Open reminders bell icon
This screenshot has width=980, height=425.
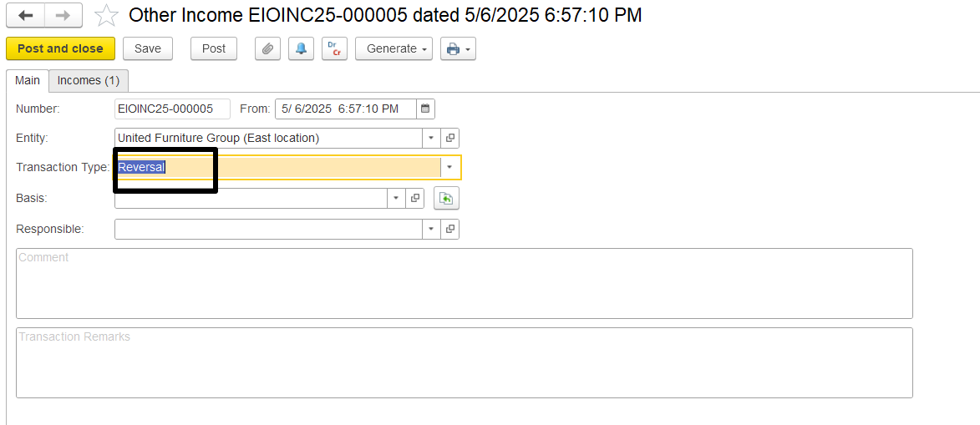point(301,48)
